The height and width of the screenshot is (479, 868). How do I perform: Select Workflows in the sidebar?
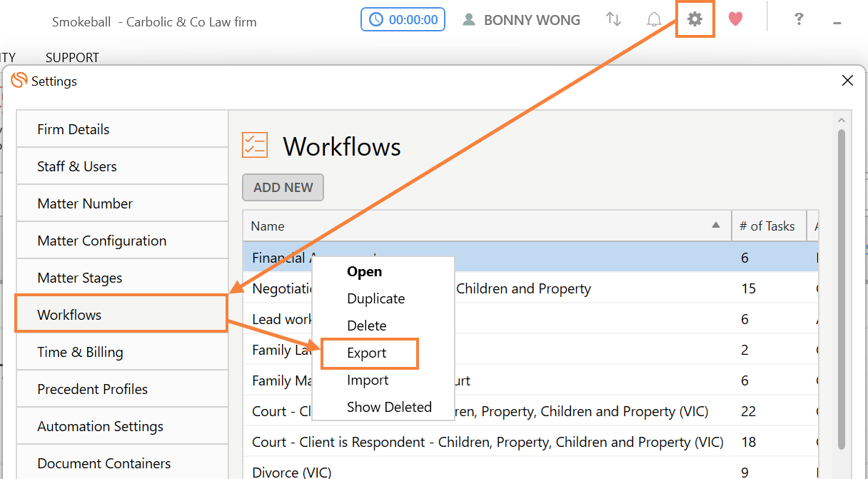(122, 315)
